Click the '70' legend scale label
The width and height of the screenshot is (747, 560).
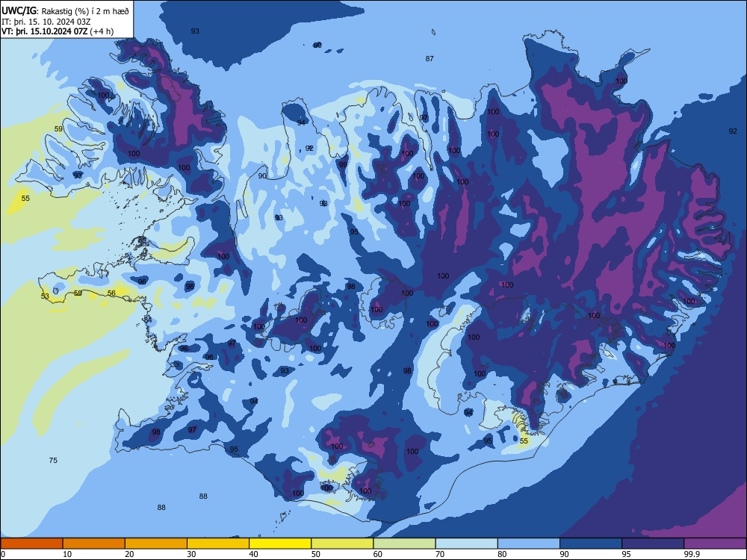(x=440, y=554)
